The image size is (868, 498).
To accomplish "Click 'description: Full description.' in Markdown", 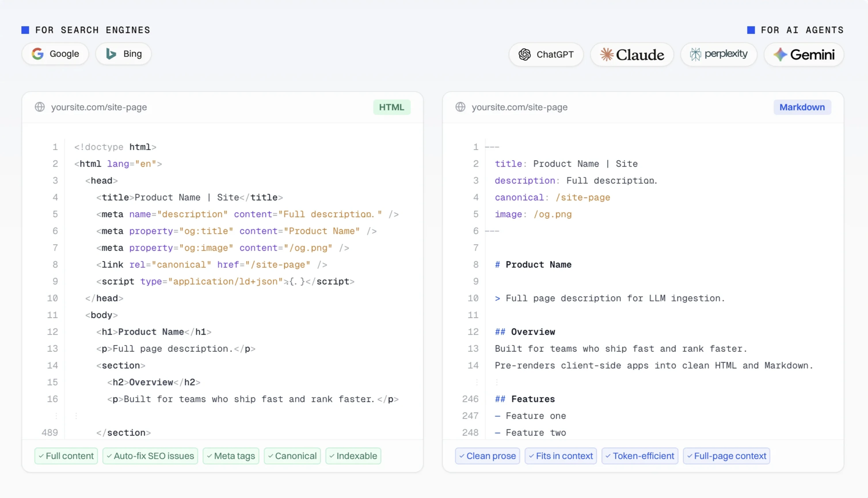I will (x=576, y=181).
